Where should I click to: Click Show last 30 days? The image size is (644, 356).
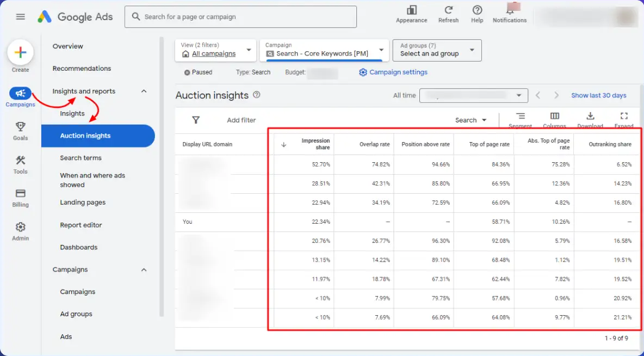(x=598, y=95)
